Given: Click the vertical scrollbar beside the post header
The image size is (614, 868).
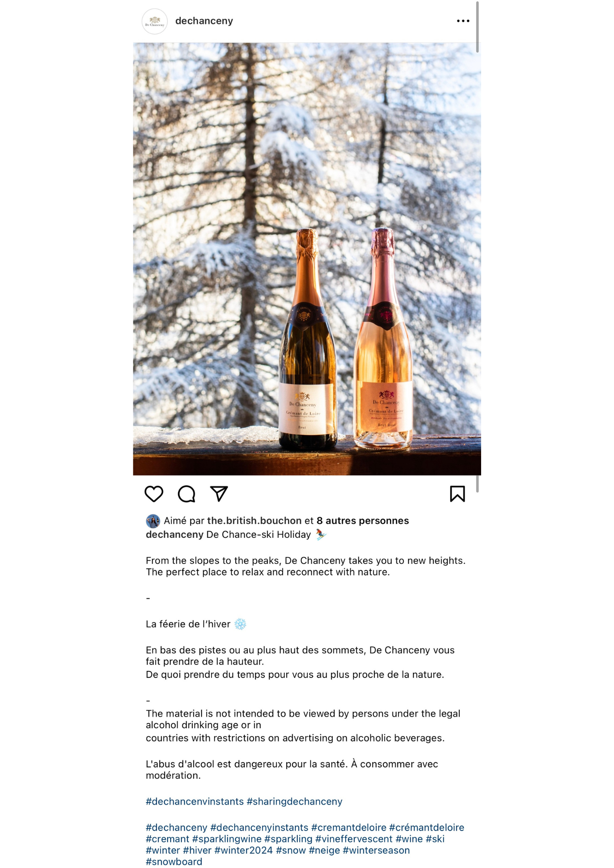Looking at the screenshot, I should (477, 27).
